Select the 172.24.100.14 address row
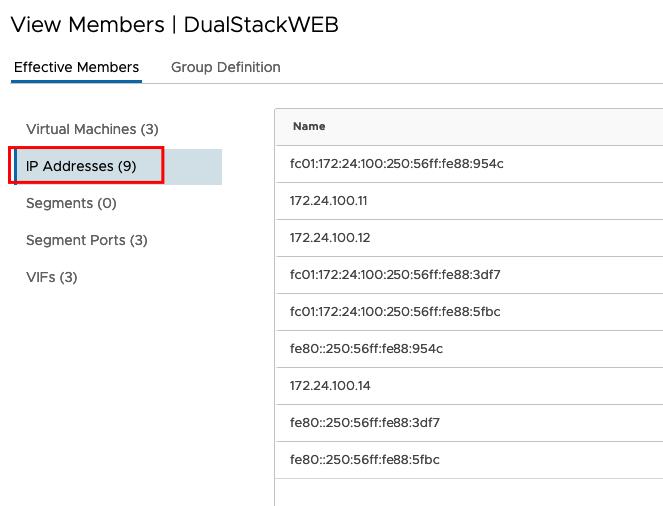The height and width of the screenshot is (506, 663). (469, 386)
